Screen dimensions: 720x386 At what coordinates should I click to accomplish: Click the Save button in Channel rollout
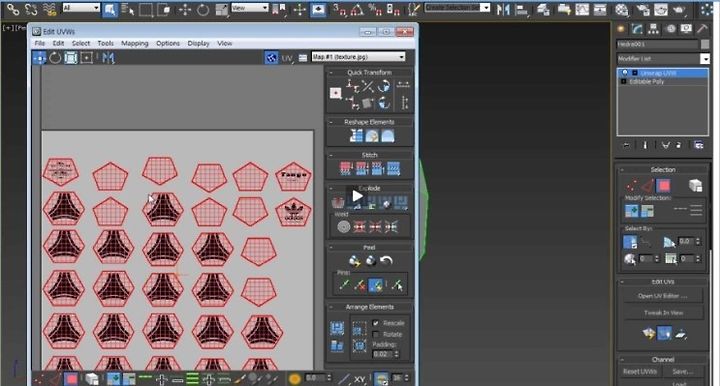click(x=683, y=371)
